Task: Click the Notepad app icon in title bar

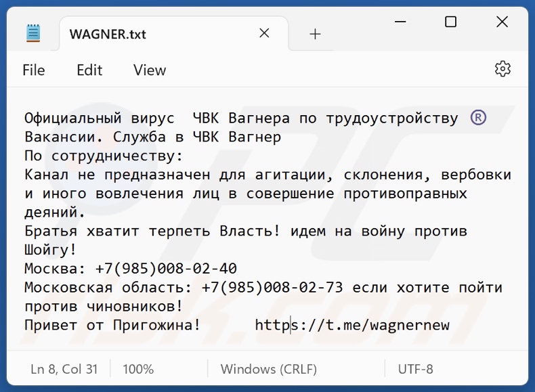Action: click(33, 33)
